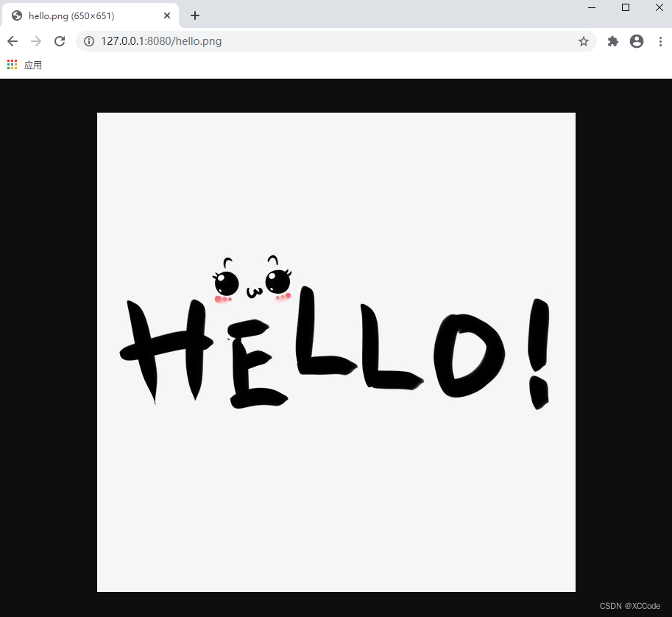
Task: Click the globe favicon on the tab
Action: (17, 16)
